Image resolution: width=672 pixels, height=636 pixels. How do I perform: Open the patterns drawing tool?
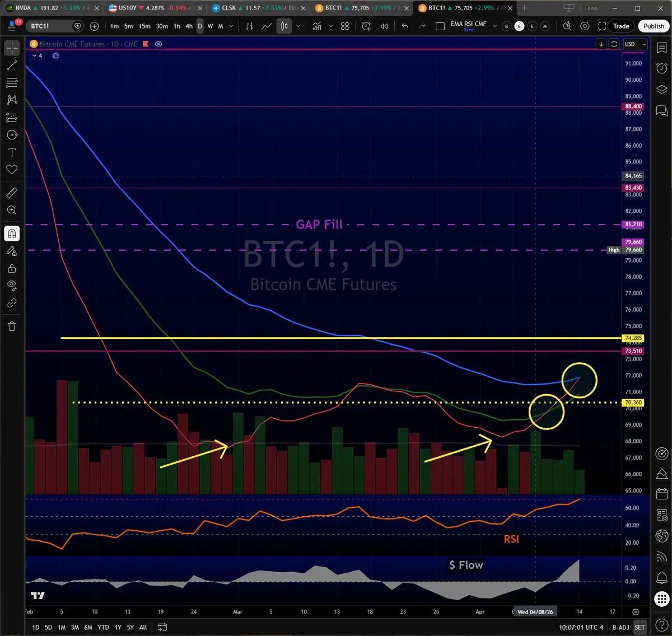[12, 100]
